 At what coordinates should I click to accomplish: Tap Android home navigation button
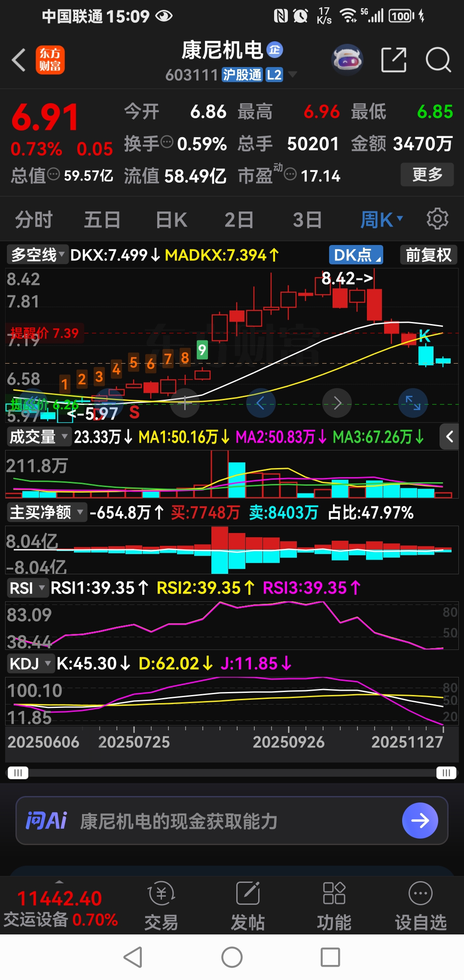pyautogui.click(x=232, y=957)
